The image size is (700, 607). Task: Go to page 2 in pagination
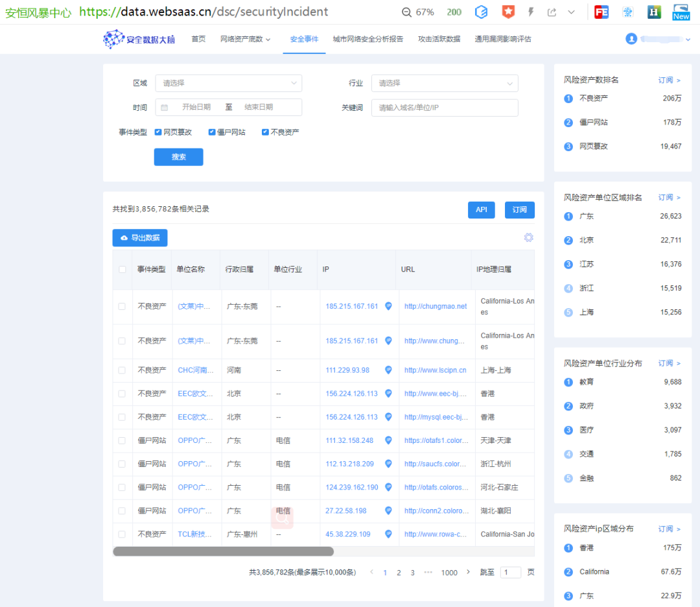pyautogui.click(x=399, y=573)
